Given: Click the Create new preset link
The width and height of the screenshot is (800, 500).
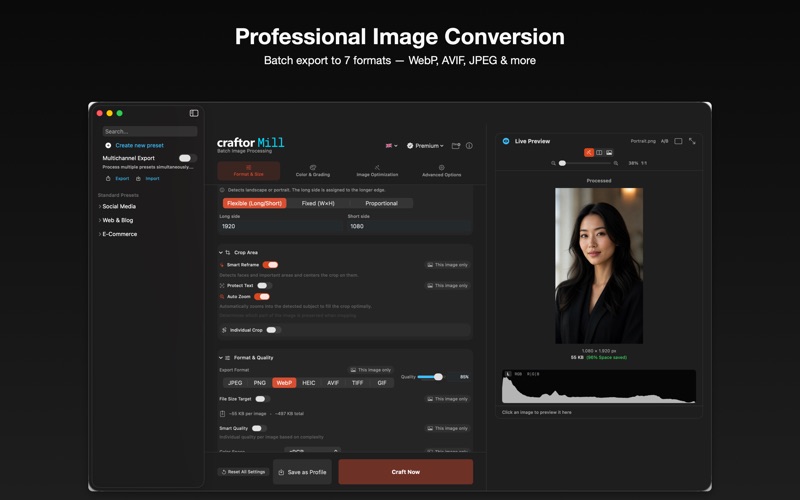Looking at the screenshot, I should (x=139, y=145).
